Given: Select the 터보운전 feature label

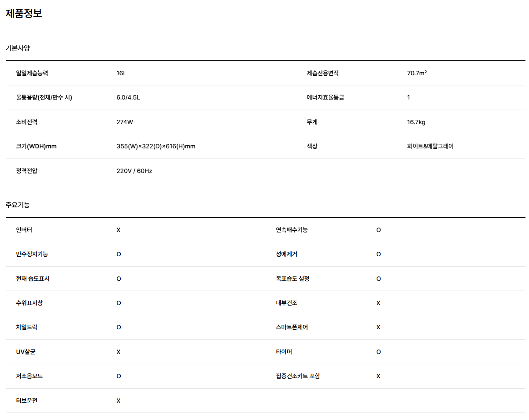Looking at the screenshot, I should (26, 401).
